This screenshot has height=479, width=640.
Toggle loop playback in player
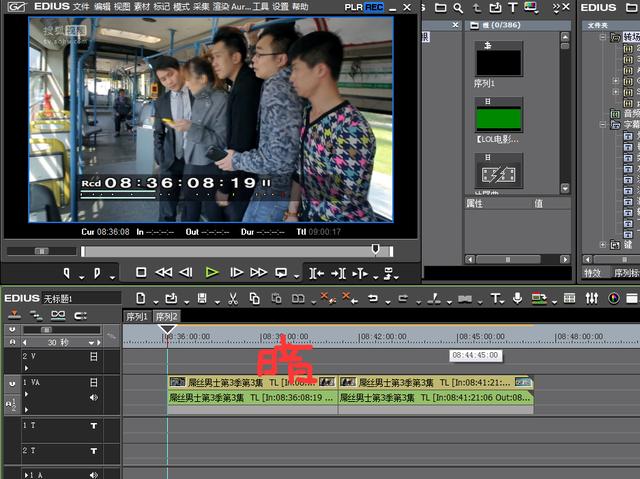point(281,273)
